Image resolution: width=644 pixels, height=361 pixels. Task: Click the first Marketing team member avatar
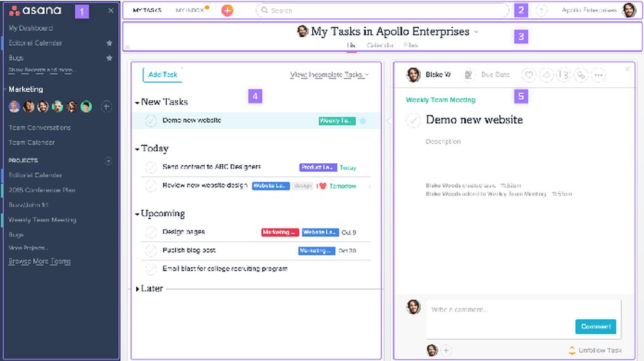point(14,107)
